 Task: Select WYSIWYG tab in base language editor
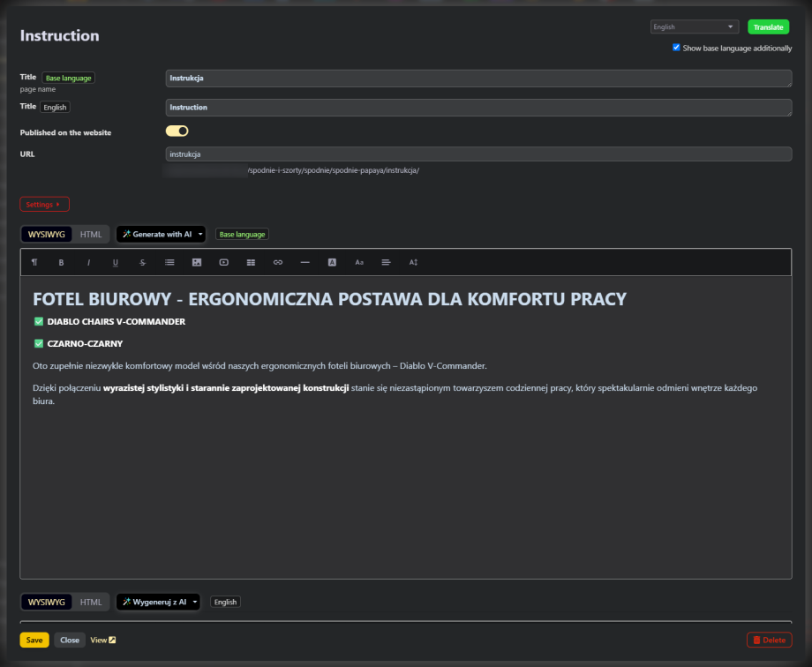47,234
